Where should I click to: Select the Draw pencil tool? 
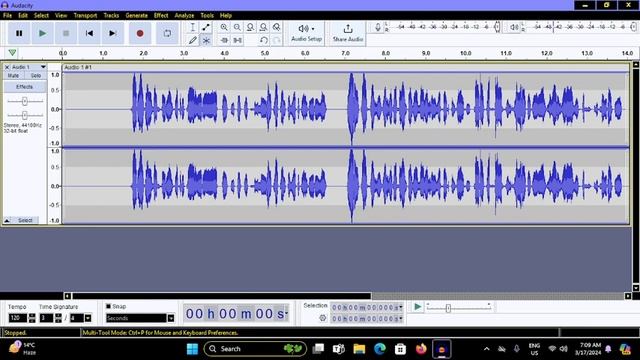point(193,40)
